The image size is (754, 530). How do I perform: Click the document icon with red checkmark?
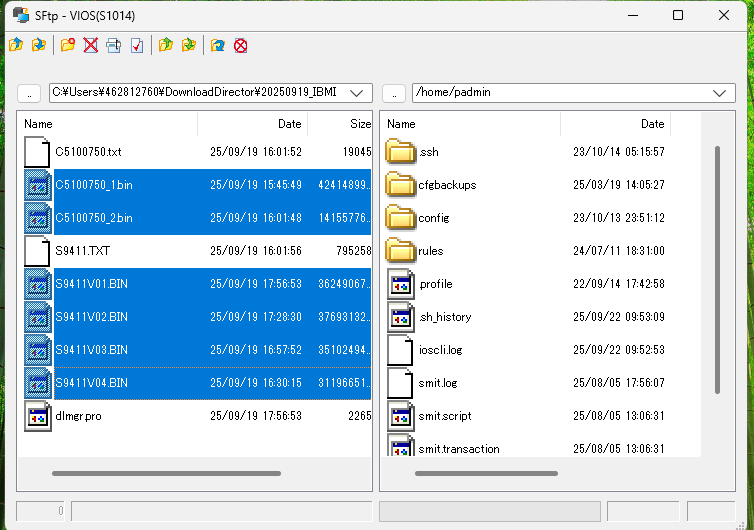(x=137, y=45)
